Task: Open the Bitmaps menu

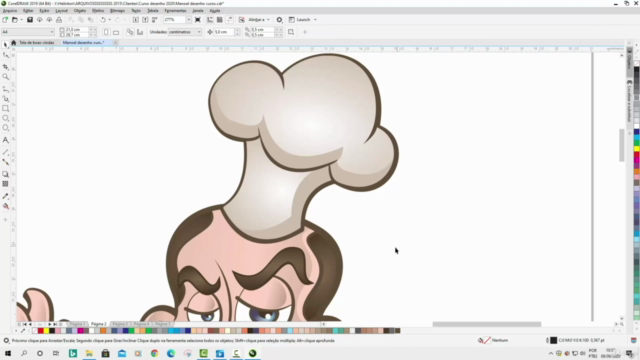Action: [117, 11]
